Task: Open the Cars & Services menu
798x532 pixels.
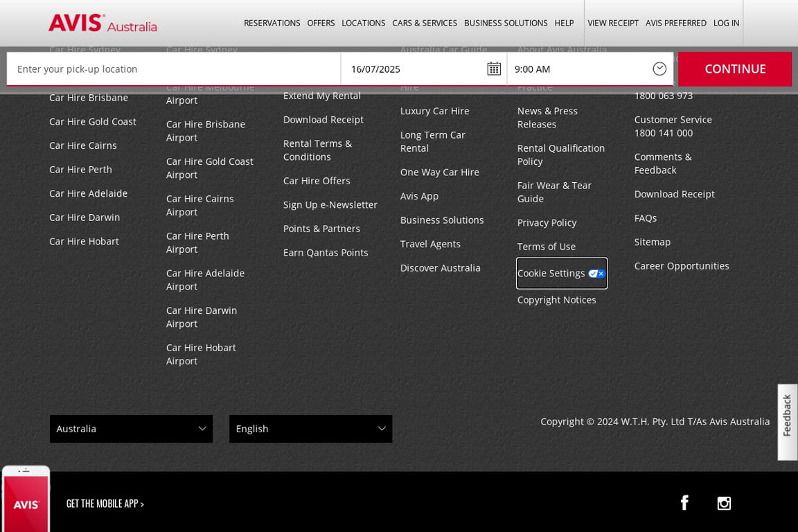Action: point(425,23)
